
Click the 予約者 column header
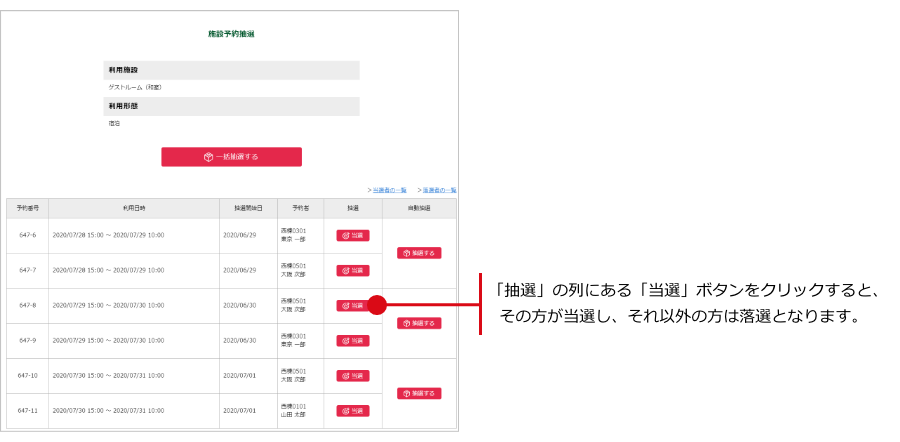300,208
